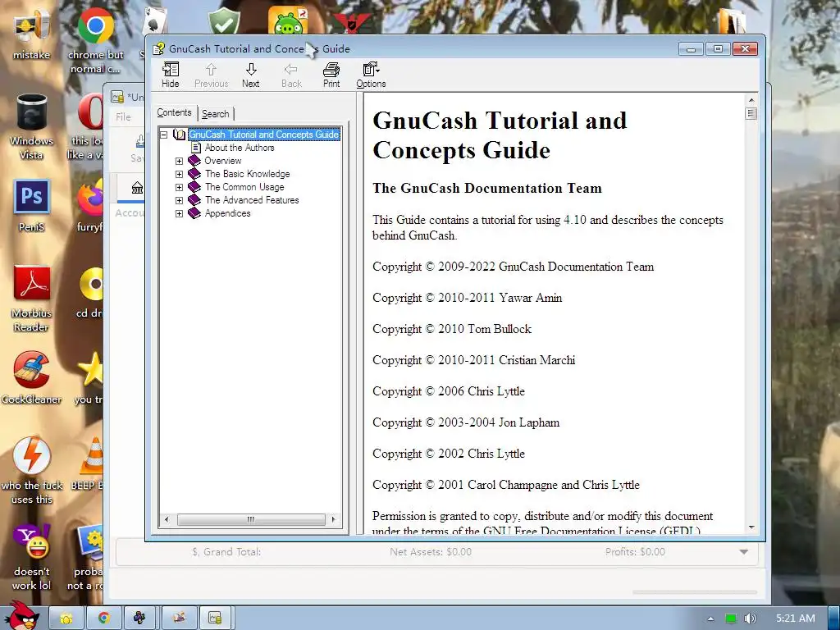The image size is (840, 630).
Task: Open the lightning bolt 'who uses this' icon
Action: click(x=32, y=470)
